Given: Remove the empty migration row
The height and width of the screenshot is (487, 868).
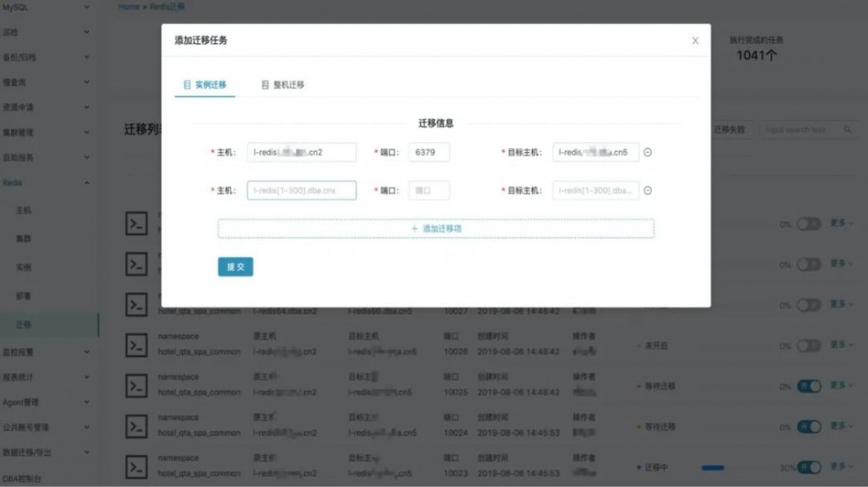Looking at the screenshot, I should pos(648,190).
